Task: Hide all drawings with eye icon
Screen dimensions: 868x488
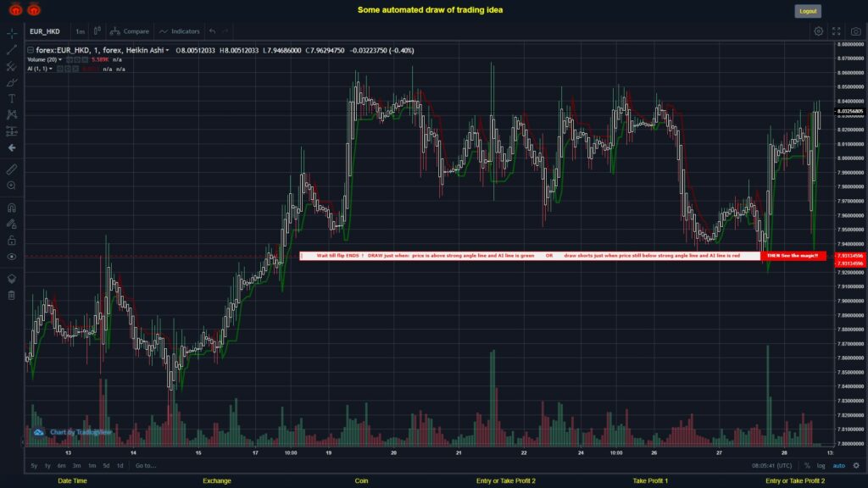Action: pyautogui.click(x=12, y=257)
